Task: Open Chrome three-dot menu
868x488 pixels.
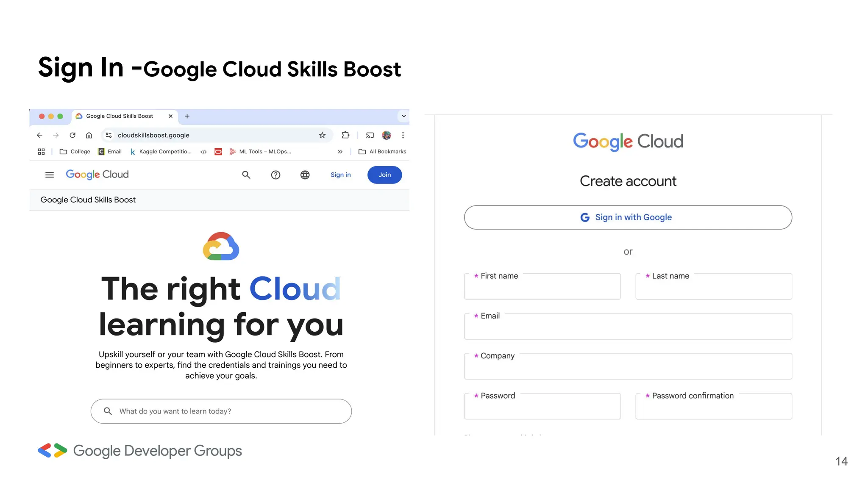Action: [403, 135]
